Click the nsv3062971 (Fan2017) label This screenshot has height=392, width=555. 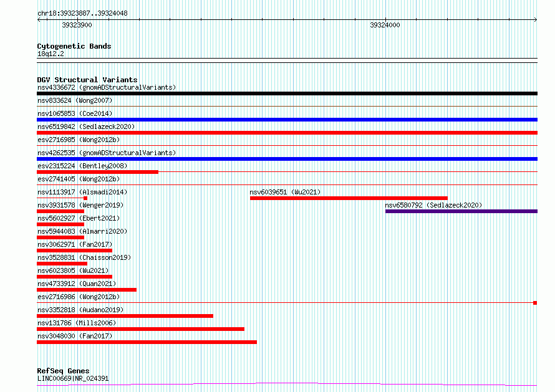[x=75, y=244]
